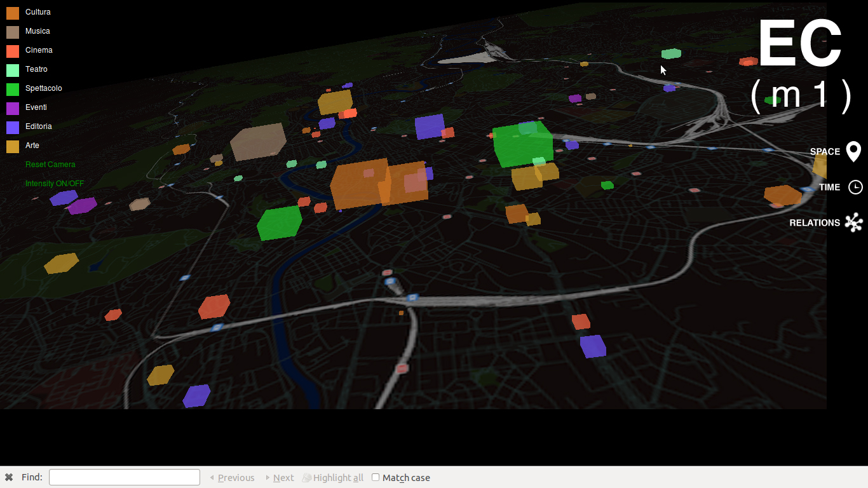Close the Find bar
Image resolution: width=868 pixels, height=488 pixels.
[9, 477]
